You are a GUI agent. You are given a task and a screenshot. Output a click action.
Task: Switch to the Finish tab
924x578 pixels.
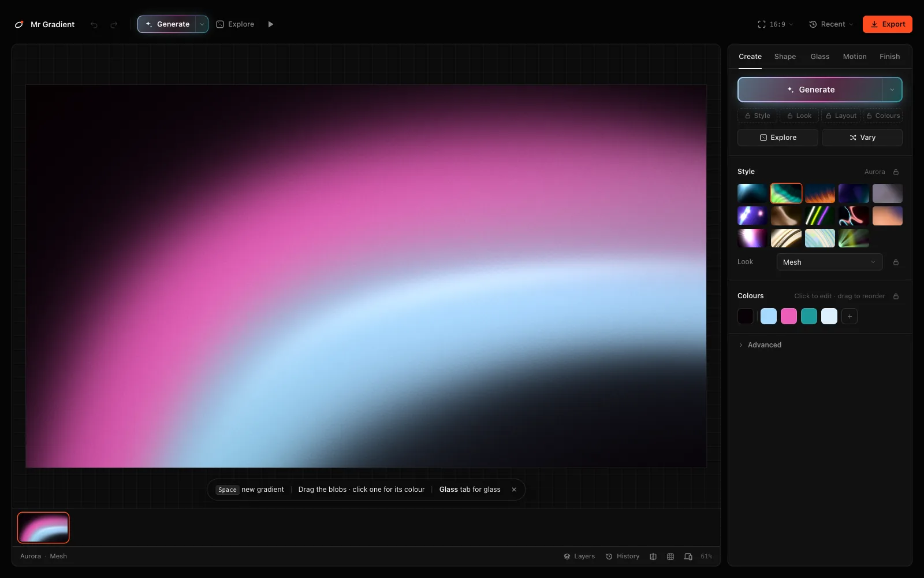[889, 57]
